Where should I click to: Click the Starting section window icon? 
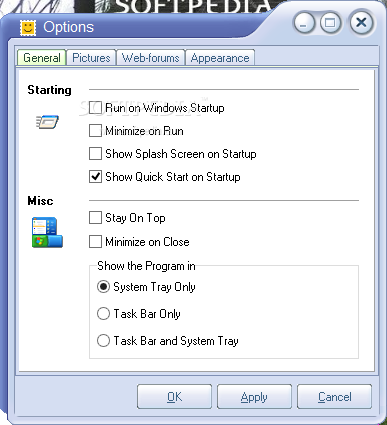47,122
